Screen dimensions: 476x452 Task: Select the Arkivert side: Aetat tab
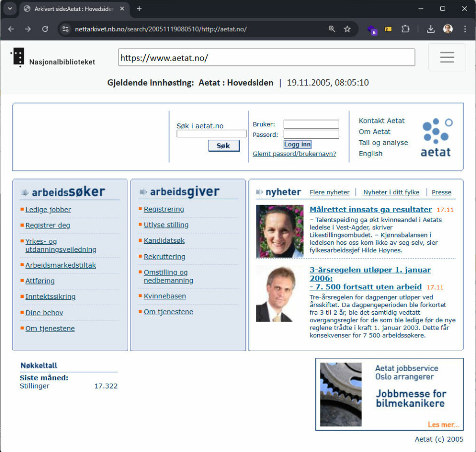[x=73, y=9]
